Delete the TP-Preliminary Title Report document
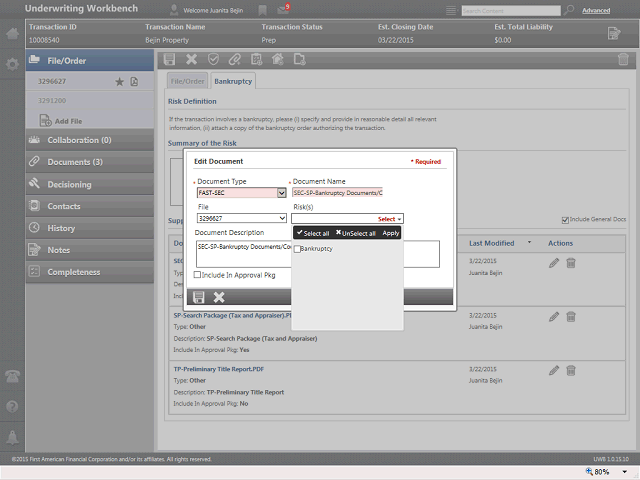Viewport: 640px width, 480px height. (x=571, y=371)
